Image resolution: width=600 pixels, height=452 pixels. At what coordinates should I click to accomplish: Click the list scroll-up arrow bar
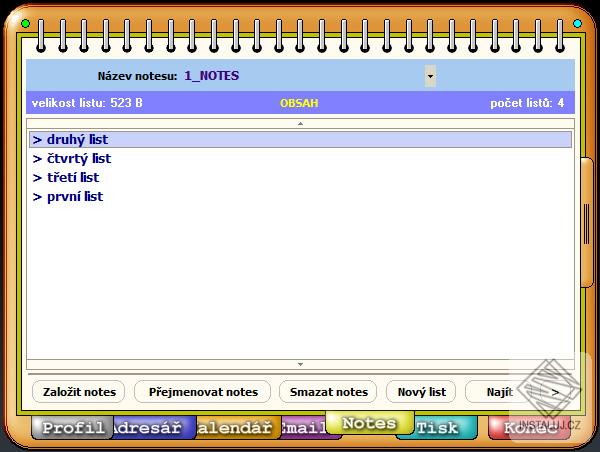click(x=300, y=123)
